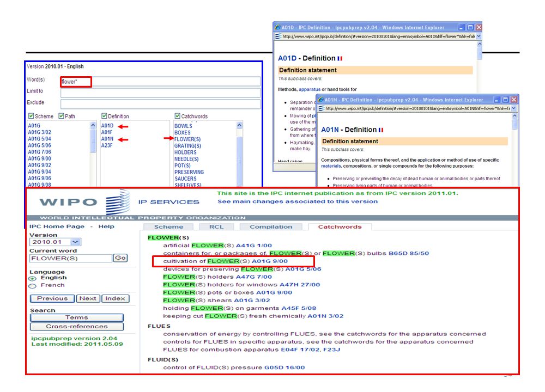This screenshot has width=545, height=392.
Task: Toggle the Path checkbox
Action: [x=61, y=116]
